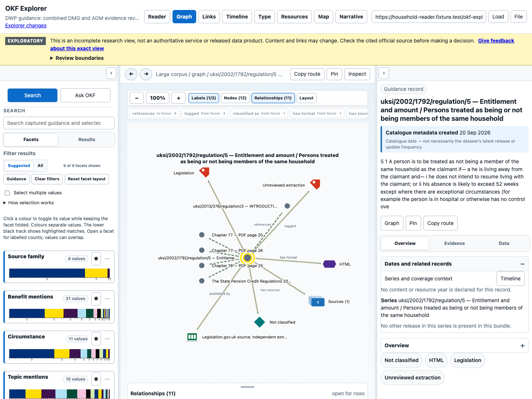This screenshot has width=532, height=399.
Task: Toggle Labels (1/3) graph option
Action: [204, 98]
